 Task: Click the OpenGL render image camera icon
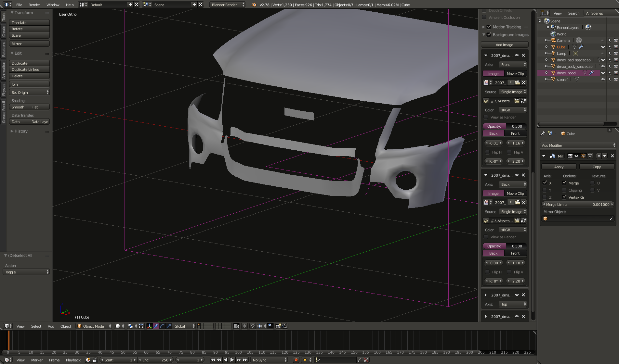pyautogui.click(x=279, y=326)
